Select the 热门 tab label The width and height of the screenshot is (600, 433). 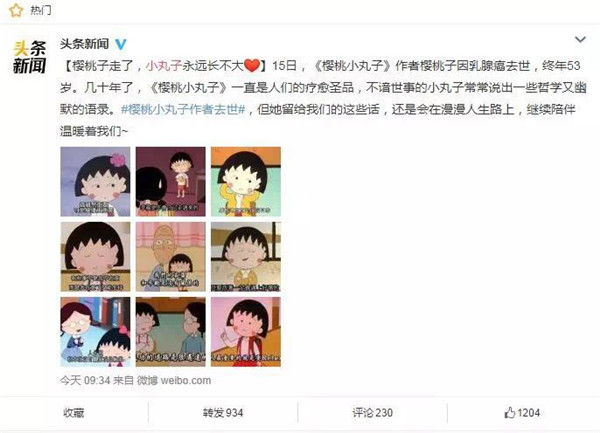pos(41,10)
